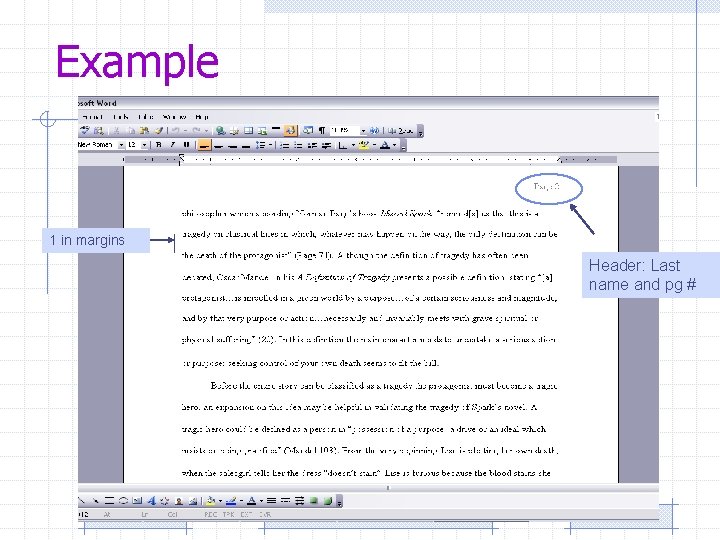Insert a Microsoft Excel worksheet
The height and width of the screenshot is (540, 720).
coord(262,130)
